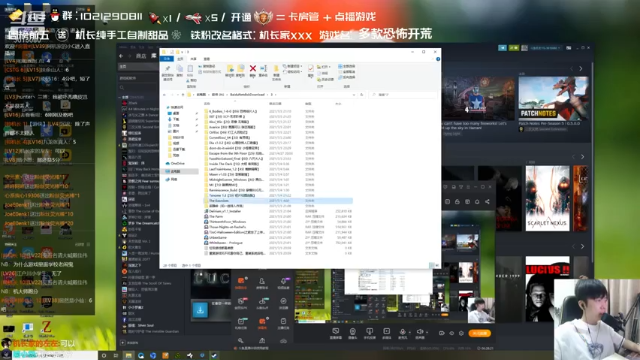Screen dimensions: 640x360
Task: Click Select all in Explorer ribbon
Action: click(x=347, y=66)
